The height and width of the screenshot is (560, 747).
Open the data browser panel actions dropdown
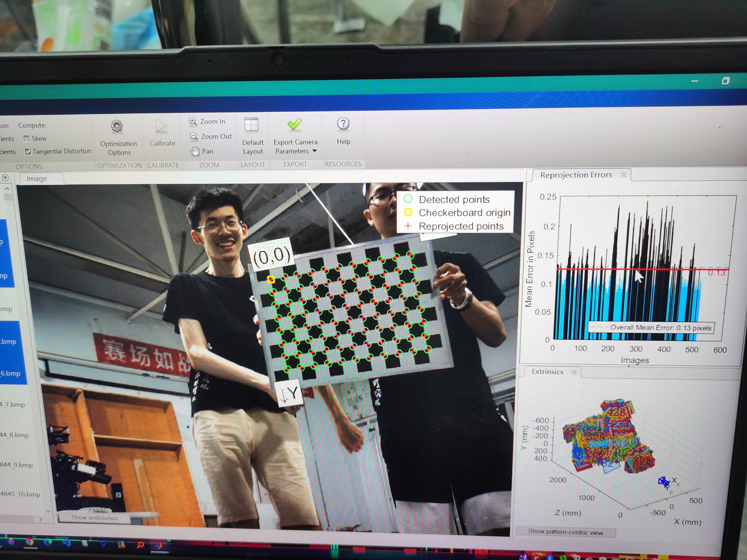pyautogui.click(x=5, y=178)
